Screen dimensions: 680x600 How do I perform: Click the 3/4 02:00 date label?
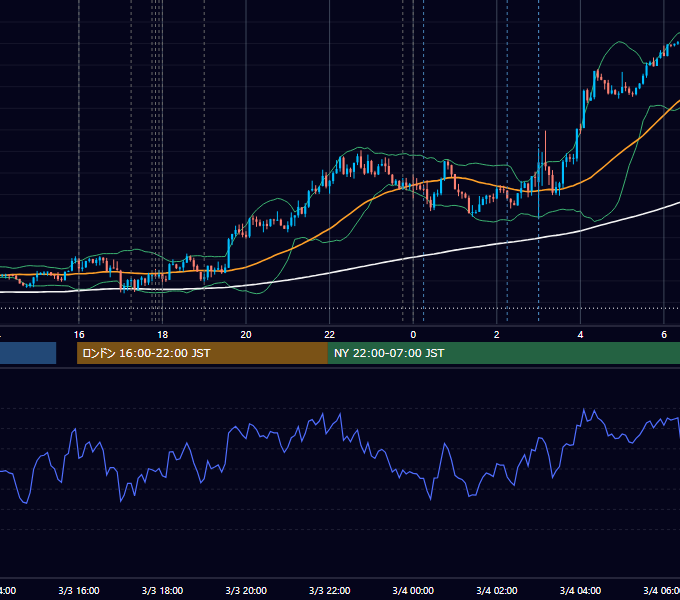pos(497,590)
